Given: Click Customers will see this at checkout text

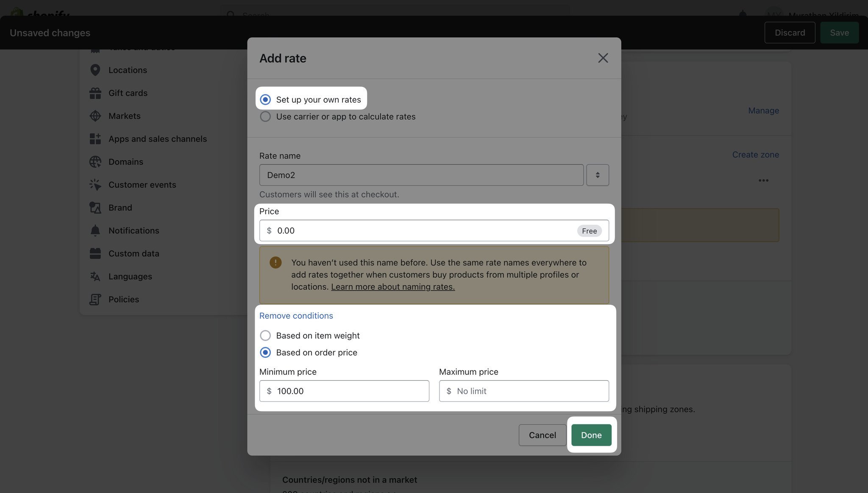Looking at the screenshot, I should point(329,194).
